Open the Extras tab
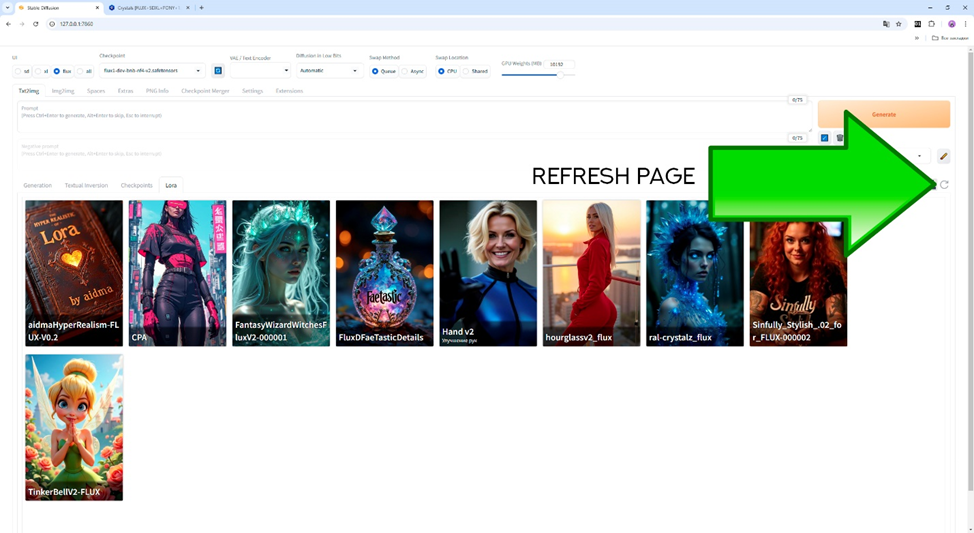 pyautogui.click(x=125, y=91)
